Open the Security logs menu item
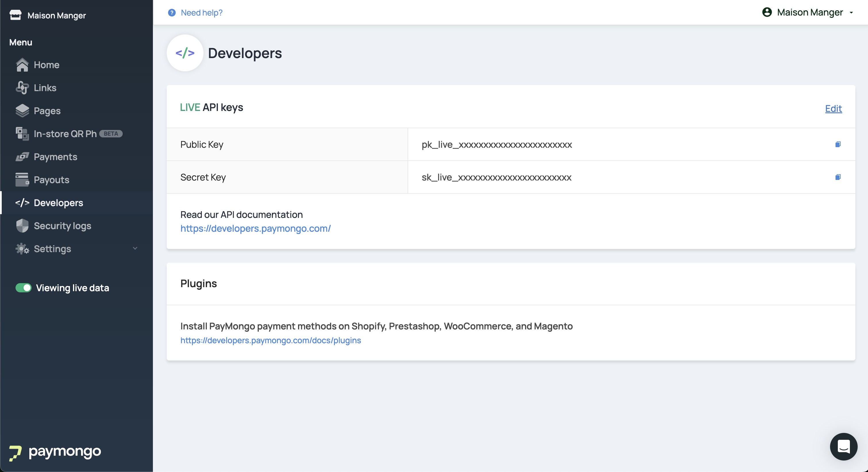This screenshot has height=472, width=868. pyautogui.click(x=77, y=226)
